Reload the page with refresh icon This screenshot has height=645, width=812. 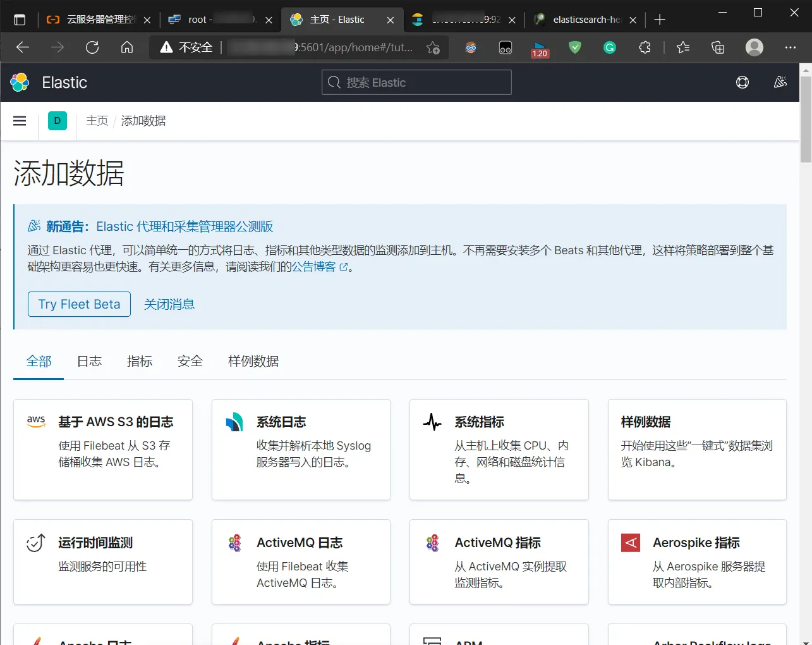click(x=92, y=47)
